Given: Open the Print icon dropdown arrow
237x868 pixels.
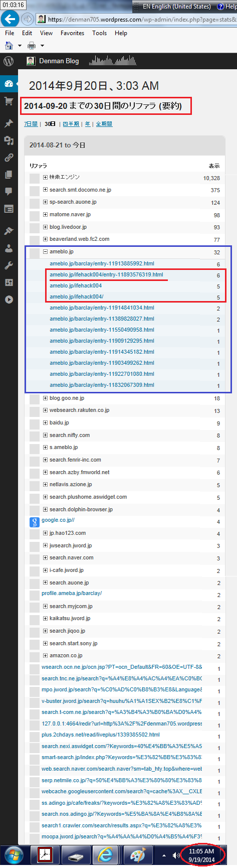Looking at the screenshot, I should tap(42, 46).
